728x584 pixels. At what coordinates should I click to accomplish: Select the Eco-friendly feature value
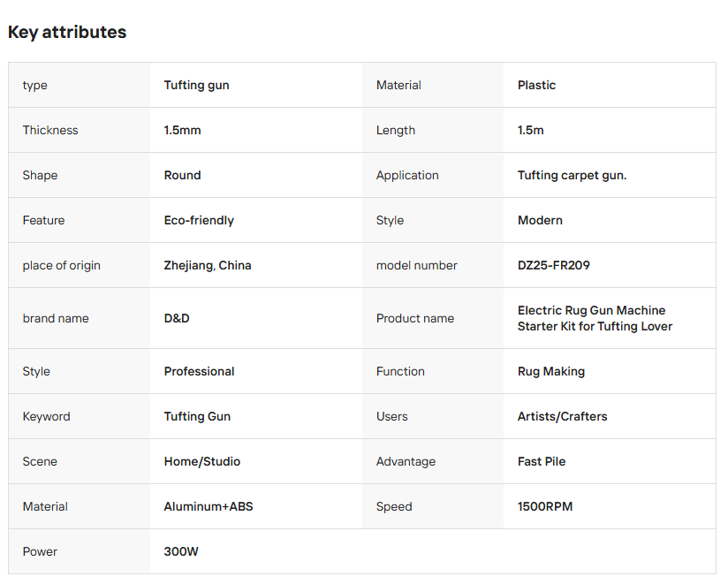click(199, 220)
